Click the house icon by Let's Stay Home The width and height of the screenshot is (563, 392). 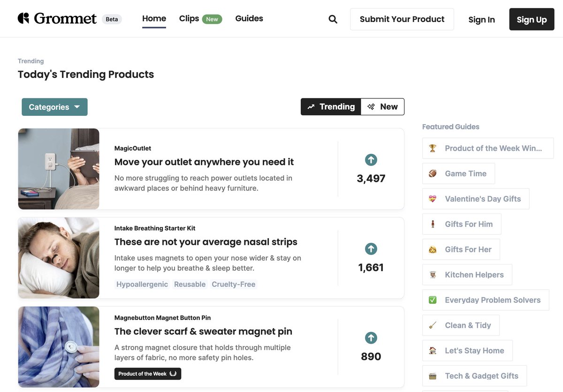[433, 351]
